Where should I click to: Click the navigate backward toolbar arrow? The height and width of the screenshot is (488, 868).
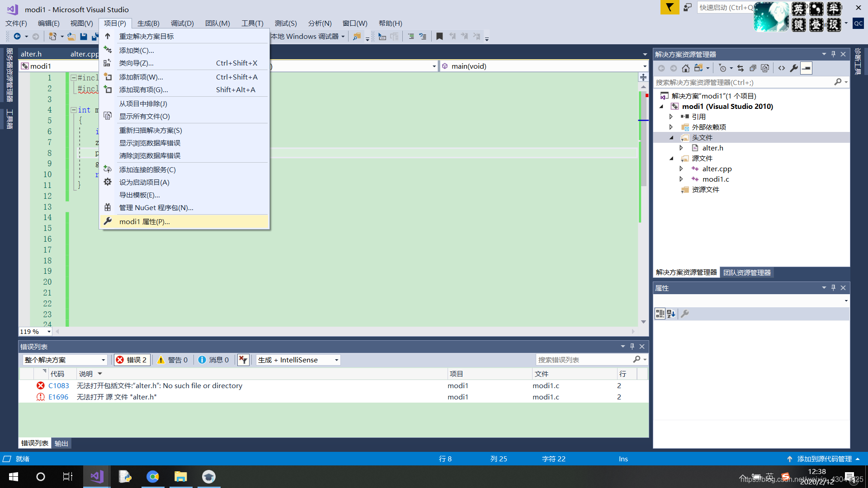pyautogui.click(x=17, y=36)
